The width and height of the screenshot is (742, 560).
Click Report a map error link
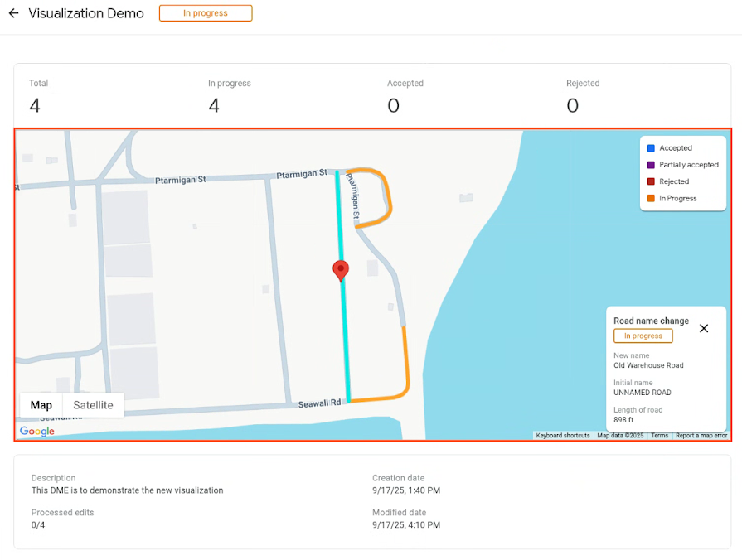click(x=701, y=435)
